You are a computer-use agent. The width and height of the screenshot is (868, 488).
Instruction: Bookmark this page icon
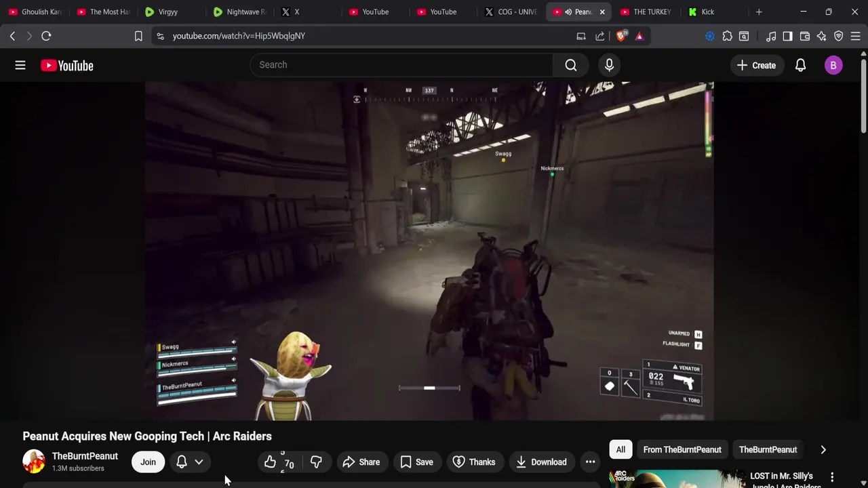point(138,36)
